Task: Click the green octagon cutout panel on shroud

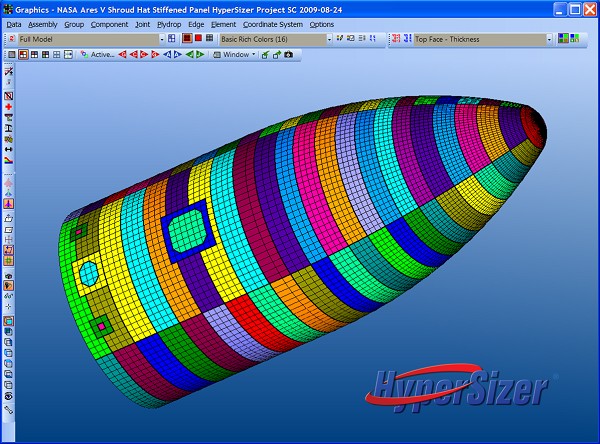Action: (187, 230)
